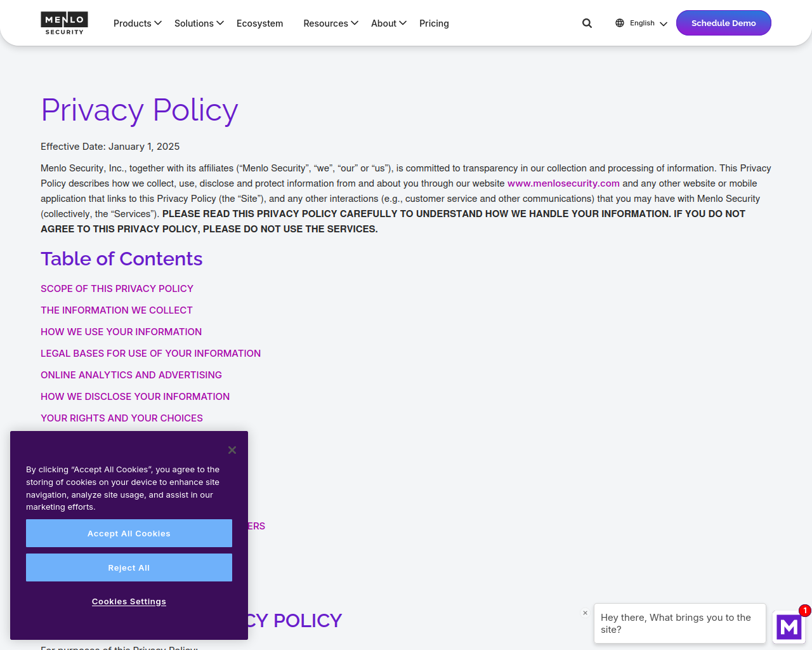This screenshot has width=812, height=650.
Task: Click the globe language icon
Action: pyautogui.click(x=620, y=23)
